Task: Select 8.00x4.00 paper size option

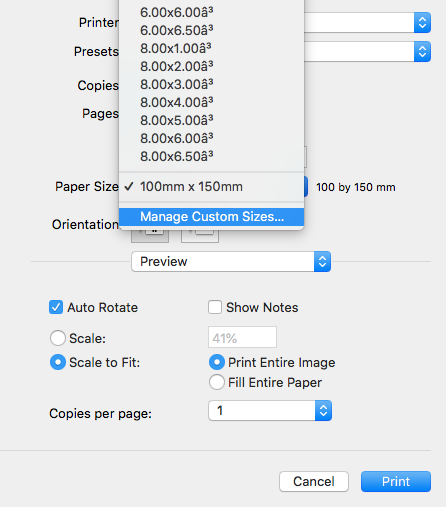Action: click(x=211, y=102)
